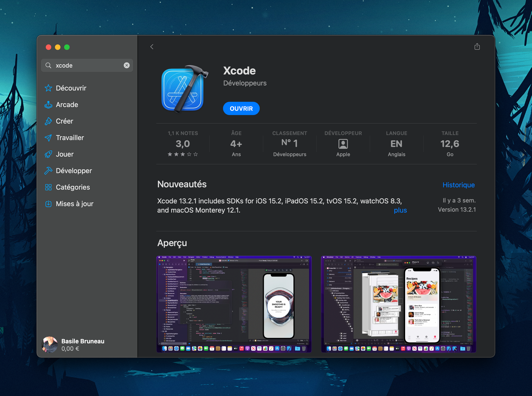
Task: Select the Développer hammer icon
Action: pyautogui.click(x=48, y=171)
